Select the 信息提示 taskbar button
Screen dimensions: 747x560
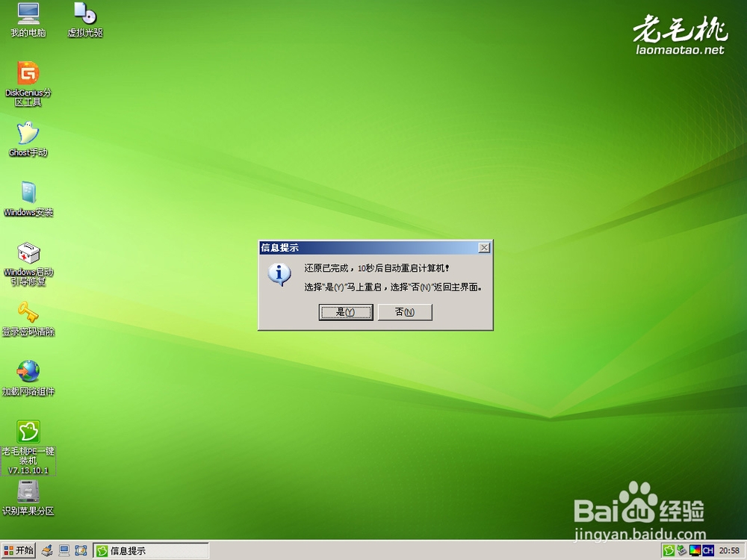(x=151, y=551)
